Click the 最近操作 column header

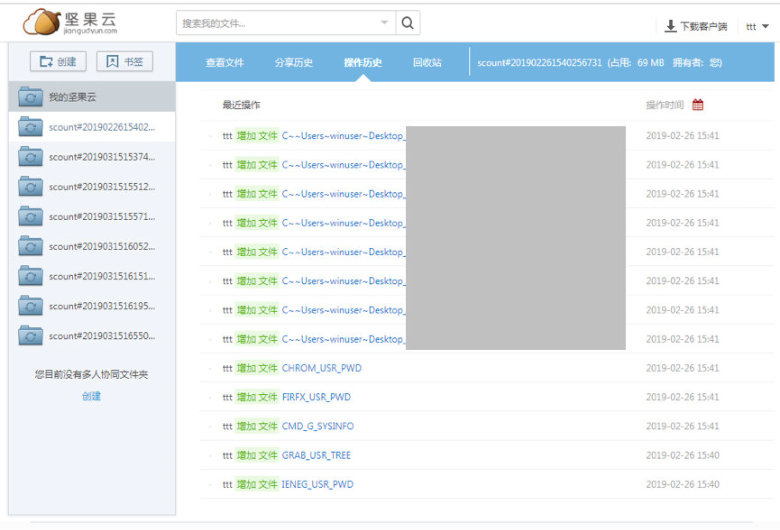click(x=241, y=105)
